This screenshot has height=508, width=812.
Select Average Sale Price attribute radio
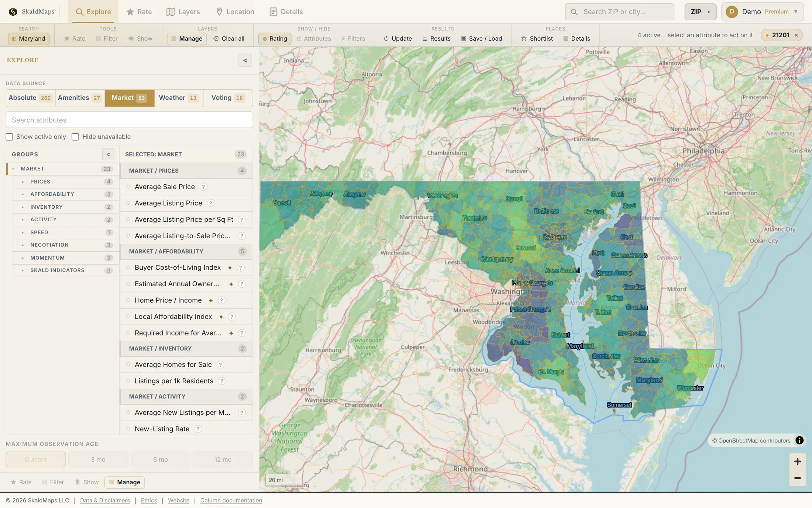(x=128, y=187)
